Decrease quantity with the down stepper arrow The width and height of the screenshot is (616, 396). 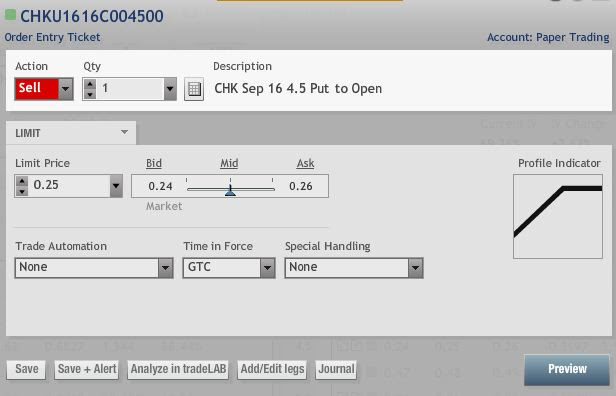(90, 94)
